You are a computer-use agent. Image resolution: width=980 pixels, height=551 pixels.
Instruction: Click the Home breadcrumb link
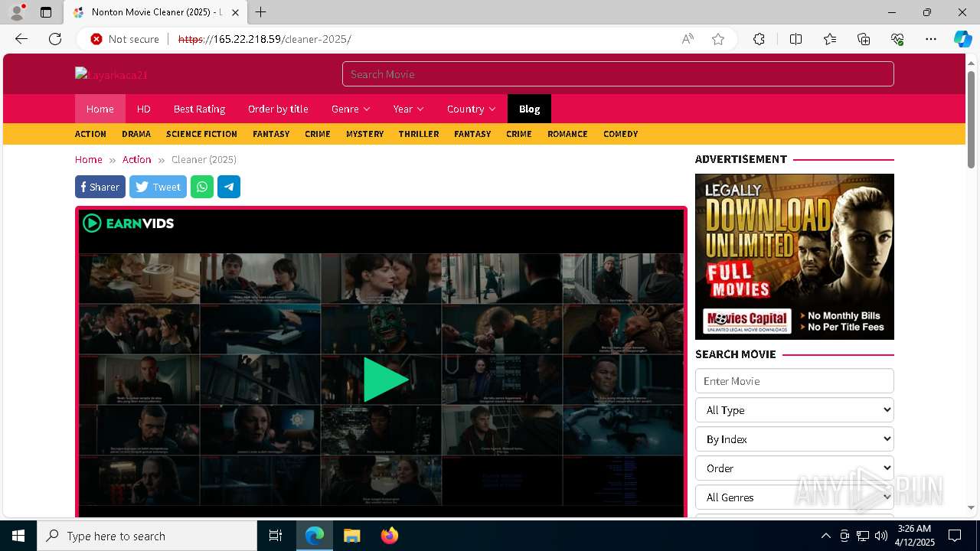pyautogui.click(x=89, y=159)
